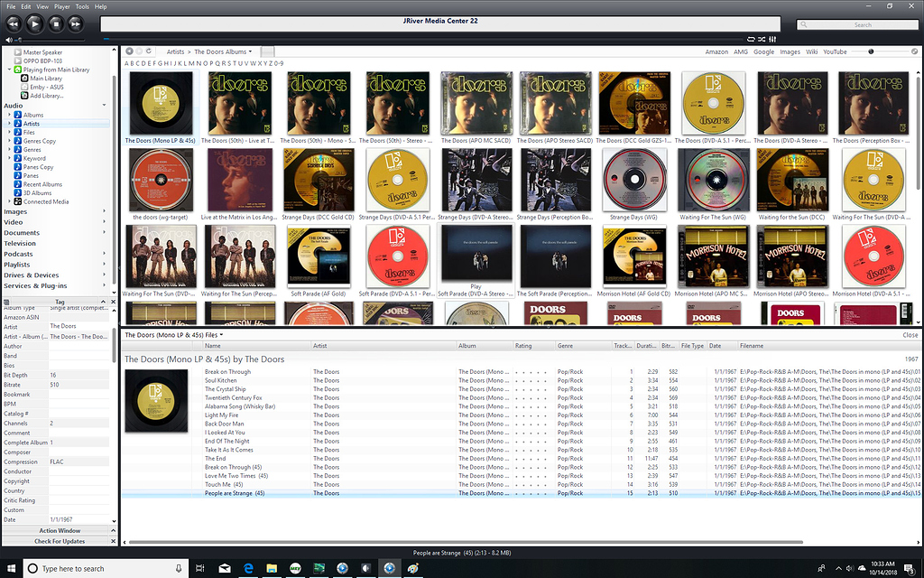The image size is (924, 578).
Task: Open the Tools menu
Action: (82, 5)
